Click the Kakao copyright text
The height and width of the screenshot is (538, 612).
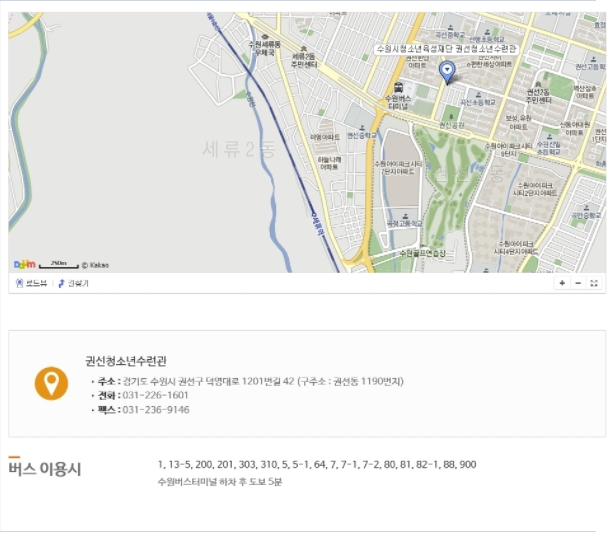click(x=95, y=265)
